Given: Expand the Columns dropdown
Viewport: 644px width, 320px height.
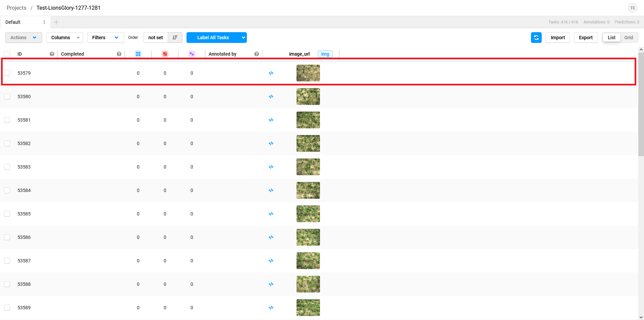Looking at the screenshot, I should pyautogui.click(x=65, y=38).
